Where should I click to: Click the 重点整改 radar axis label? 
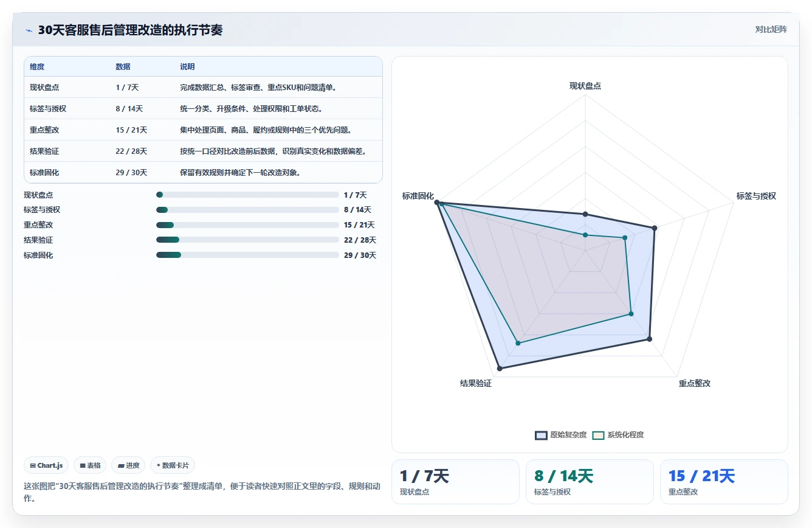tap(695, 383)
